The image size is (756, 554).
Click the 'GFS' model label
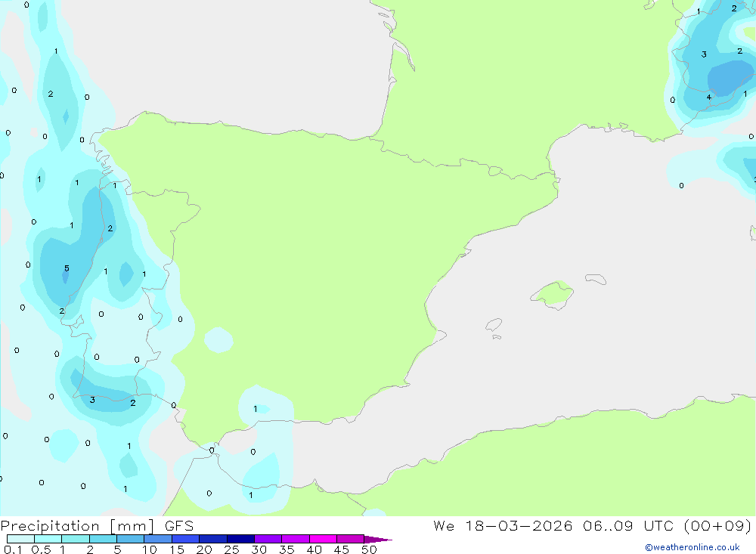pyautogui.click(x=179, y=526)
